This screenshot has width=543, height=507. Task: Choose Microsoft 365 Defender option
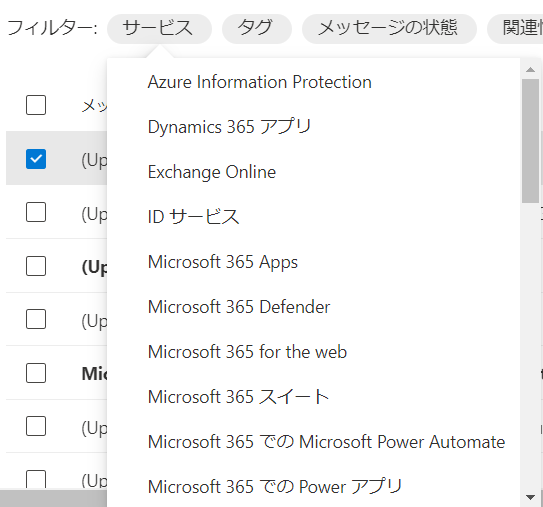pyautogui.click(x=239, y=307)
